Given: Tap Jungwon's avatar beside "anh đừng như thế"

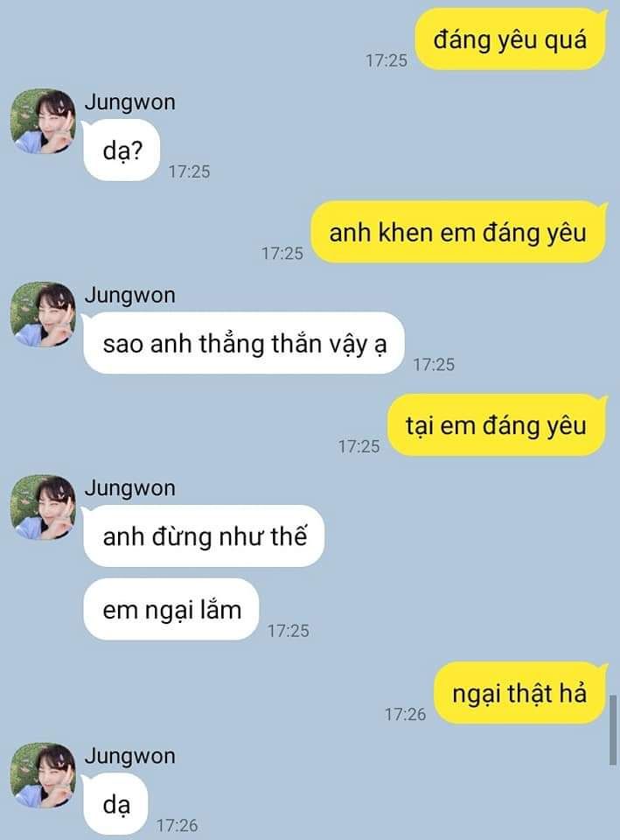Looking at the screenshot, I should pyautogui.click(x=43, y=507).
